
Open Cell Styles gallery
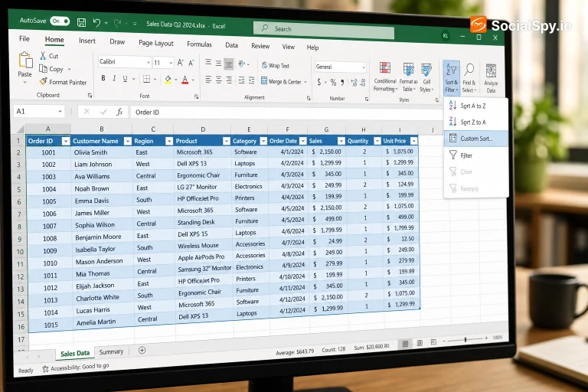[x=426, y=78]
